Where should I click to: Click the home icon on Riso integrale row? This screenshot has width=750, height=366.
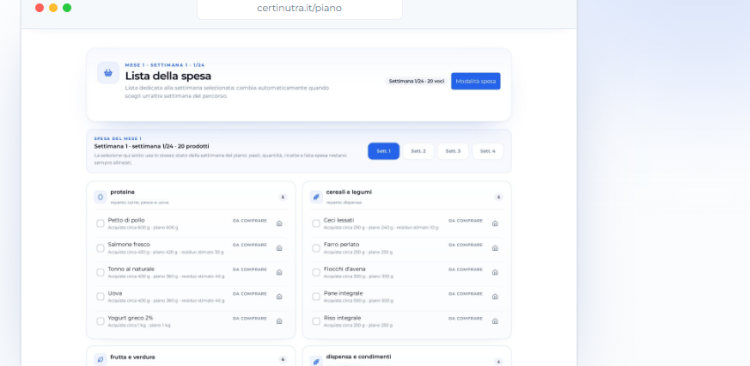click(x=495, y=321)
